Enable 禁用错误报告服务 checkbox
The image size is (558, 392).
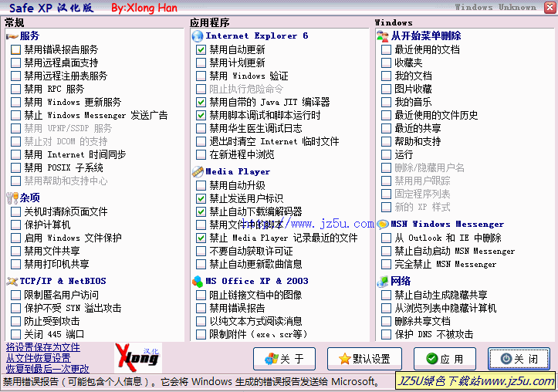[15, 50]
